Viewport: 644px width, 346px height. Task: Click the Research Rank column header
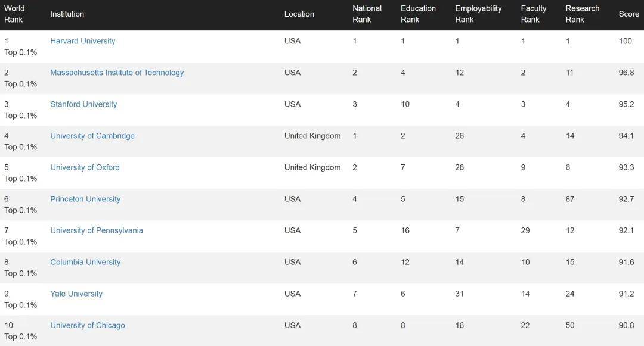coord(582,14)
